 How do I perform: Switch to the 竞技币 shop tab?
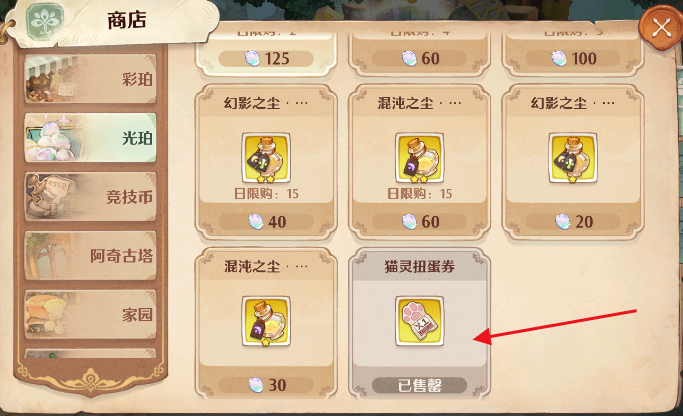coord(90,196)
